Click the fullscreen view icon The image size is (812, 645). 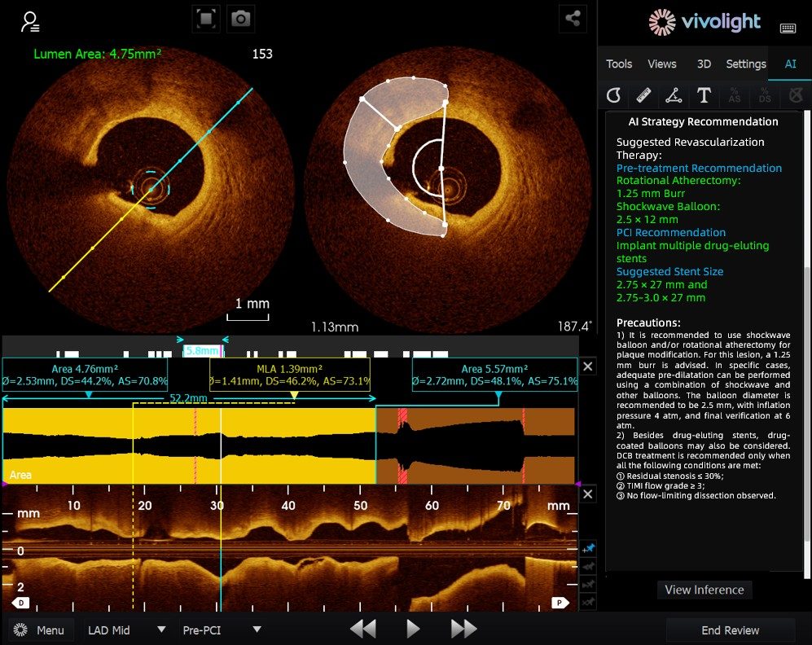[x=205, y=20]
